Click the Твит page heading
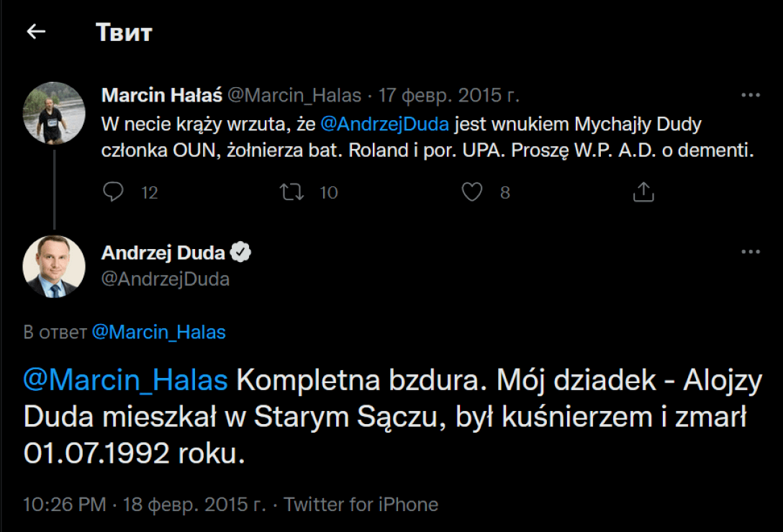783x532 pixels. click(x=124, y=32)
